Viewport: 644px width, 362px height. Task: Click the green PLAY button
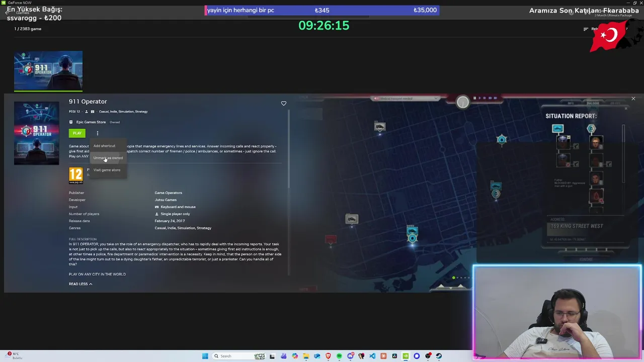click(77, 133)
